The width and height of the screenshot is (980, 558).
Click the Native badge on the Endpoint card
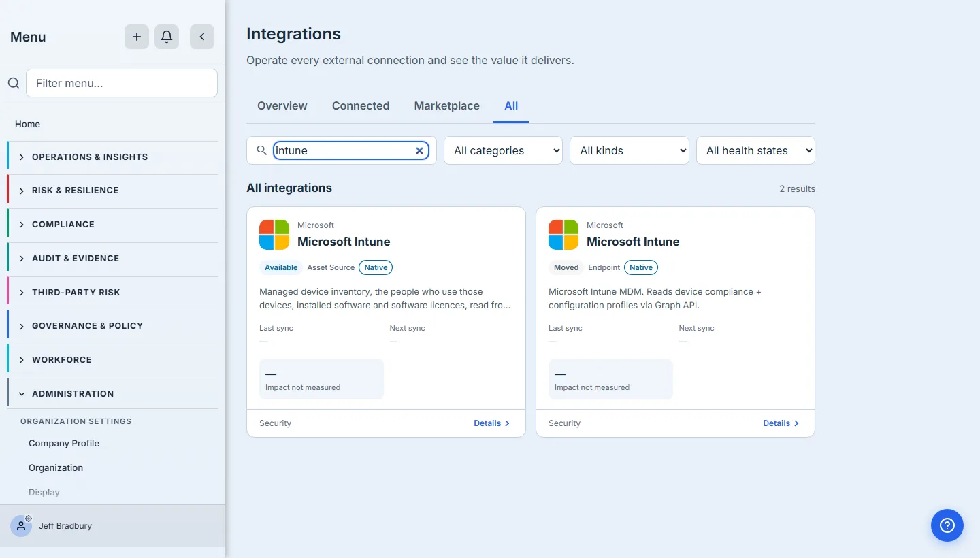coord(641,267)
